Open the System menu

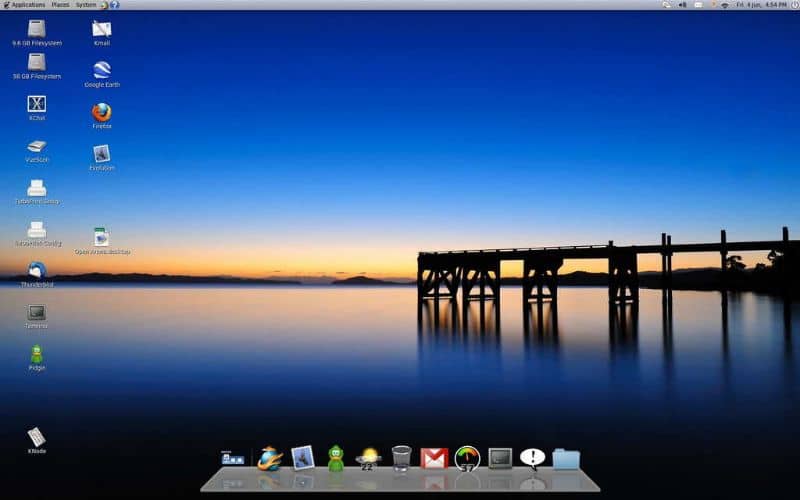(86, 5)
